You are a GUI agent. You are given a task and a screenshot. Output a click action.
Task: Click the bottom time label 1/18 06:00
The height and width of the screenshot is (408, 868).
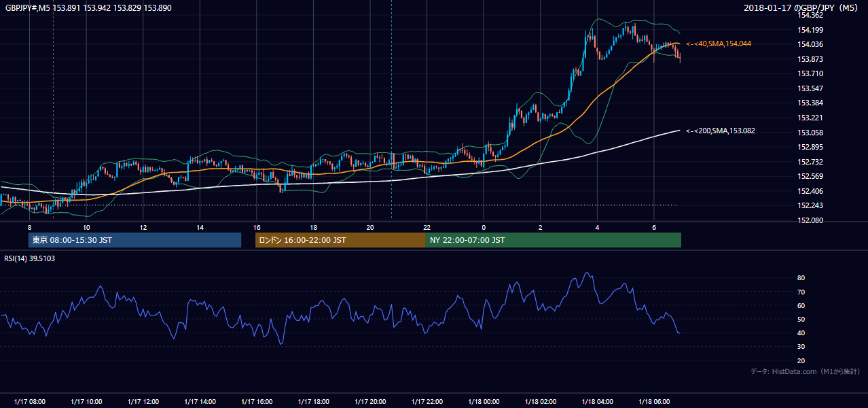[654, 401]
